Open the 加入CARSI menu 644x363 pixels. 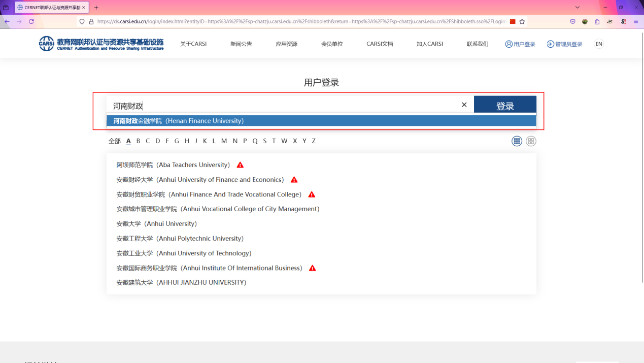pos(430,44)
